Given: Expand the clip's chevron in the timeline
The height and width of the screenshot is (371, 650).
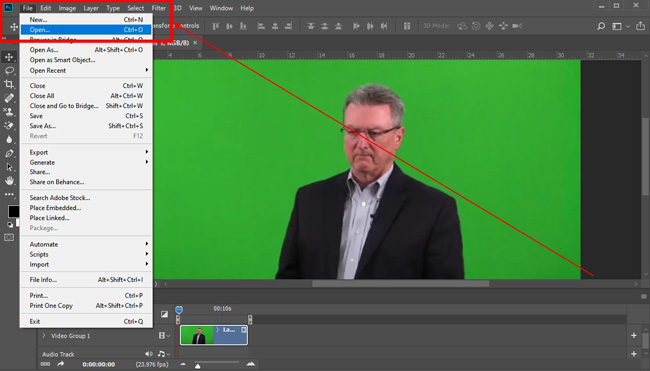Looking at the screenshot, I should [218, 330].
